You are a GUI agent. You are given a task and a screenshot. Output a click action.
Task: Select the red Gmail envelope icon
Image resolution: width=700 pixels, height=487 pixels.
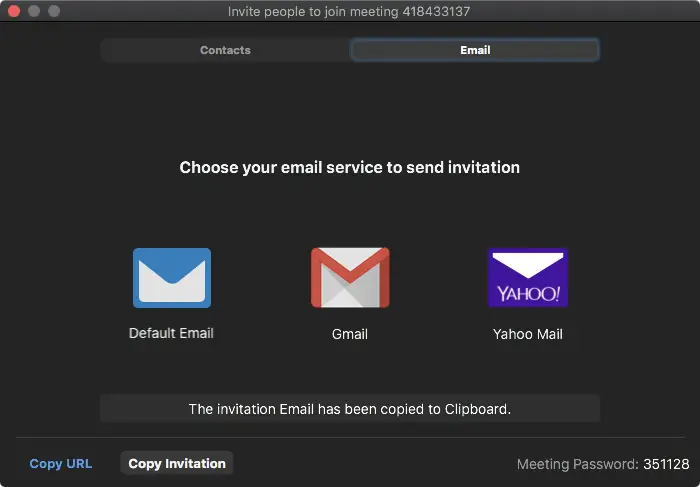pyautogui.click(x=350, y=278)
